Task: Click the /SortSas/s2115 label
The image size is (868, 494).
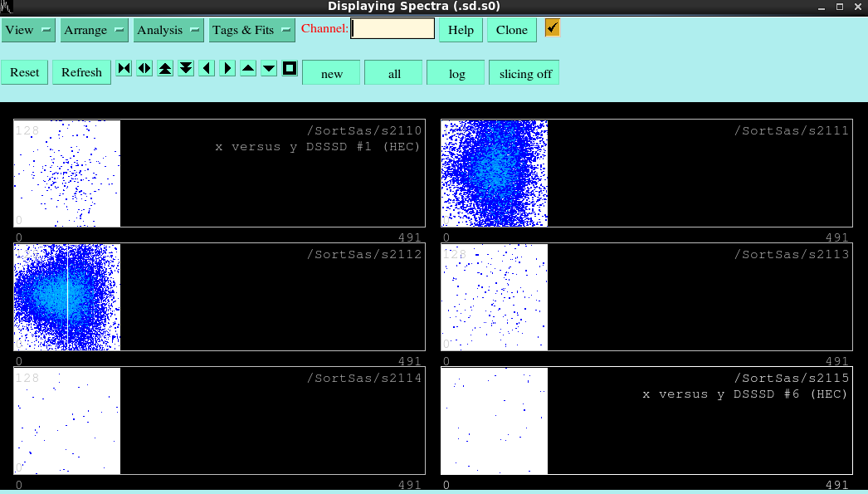Action: click(x=792, y=378)
